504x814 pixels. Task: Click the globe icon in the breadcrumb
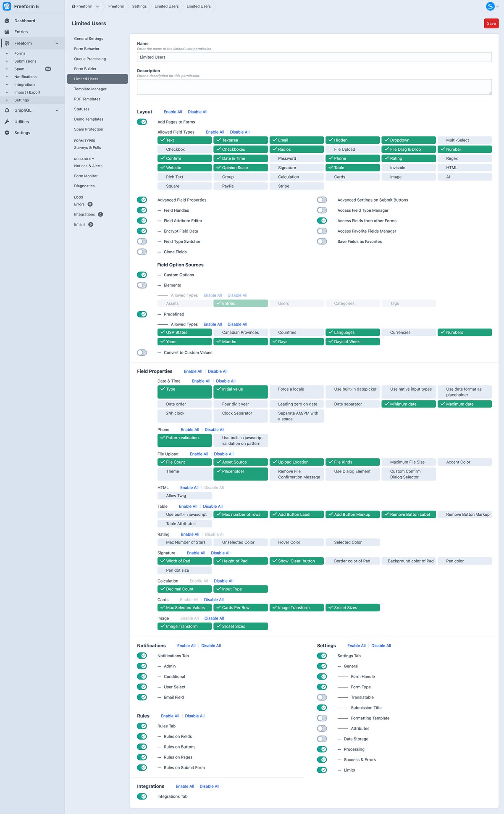click(x=73, y=6)
